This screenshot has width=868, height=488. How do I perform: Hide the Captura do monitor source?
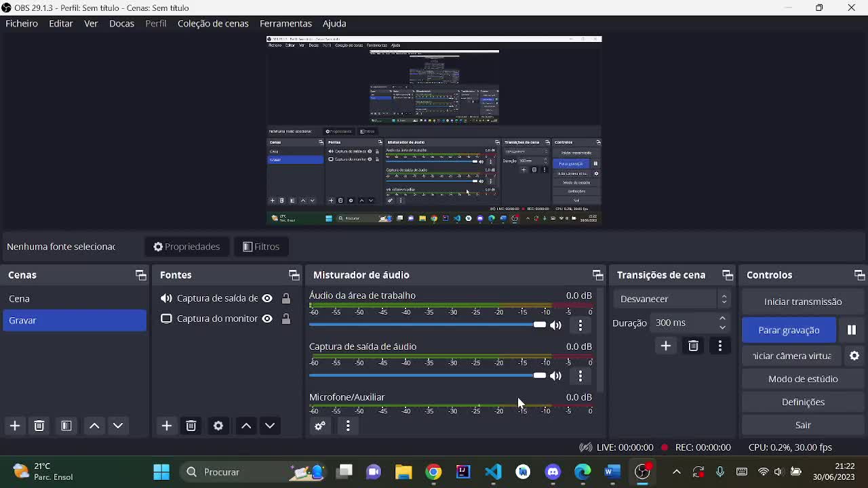pos(267,319)
